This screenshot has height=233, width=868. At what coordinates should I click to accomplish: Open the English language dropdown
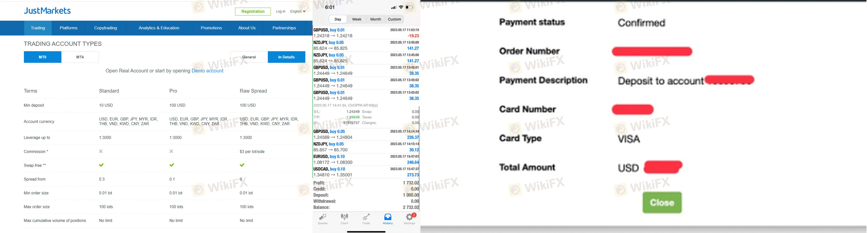(x=298, y=11)
